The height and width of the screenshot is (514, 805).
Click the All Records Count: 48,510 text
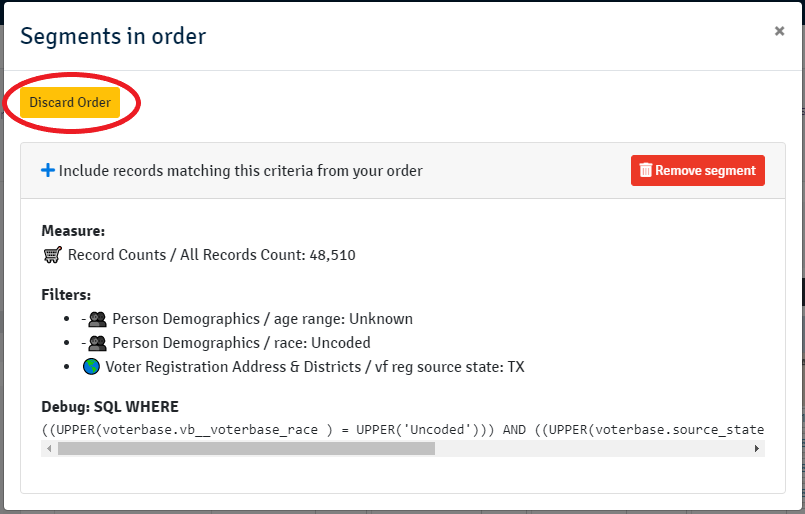[x=267, y=255]
